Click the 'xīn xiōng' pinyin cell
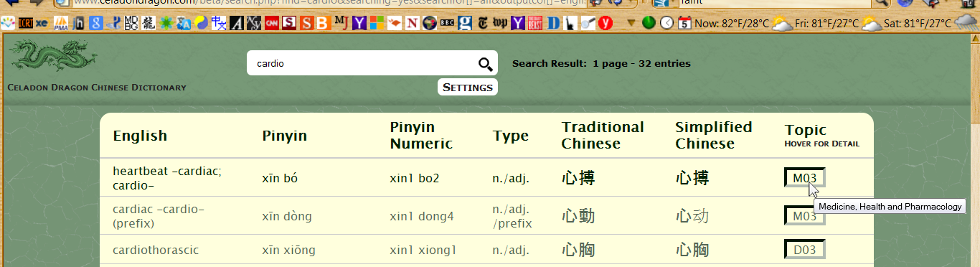Screen dimensions: 980x267 [288, 250]
